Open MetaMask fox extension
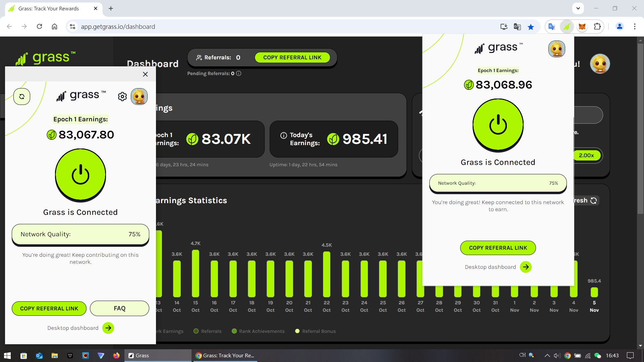 [582, 27]
